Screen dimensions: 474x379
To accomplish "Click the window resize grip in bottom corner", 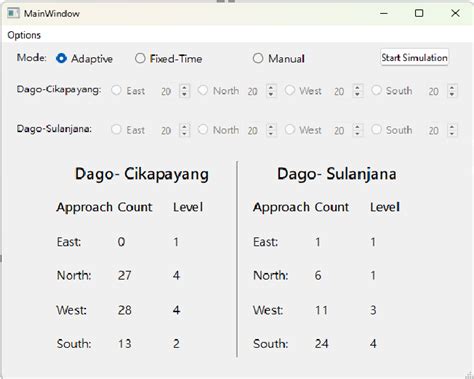I will pyautogui.click(x=469, y=375).
